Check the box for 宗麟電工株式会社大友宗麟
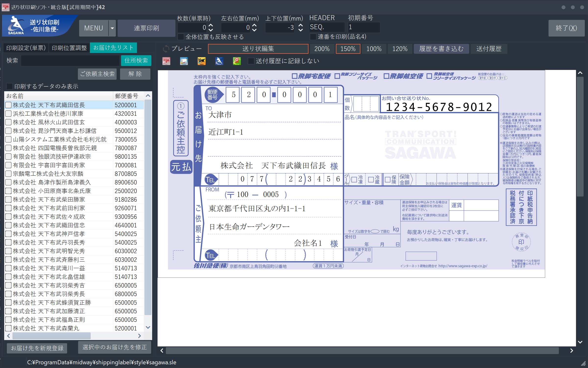The image size is (588, 368). click(x=8, y=174)
